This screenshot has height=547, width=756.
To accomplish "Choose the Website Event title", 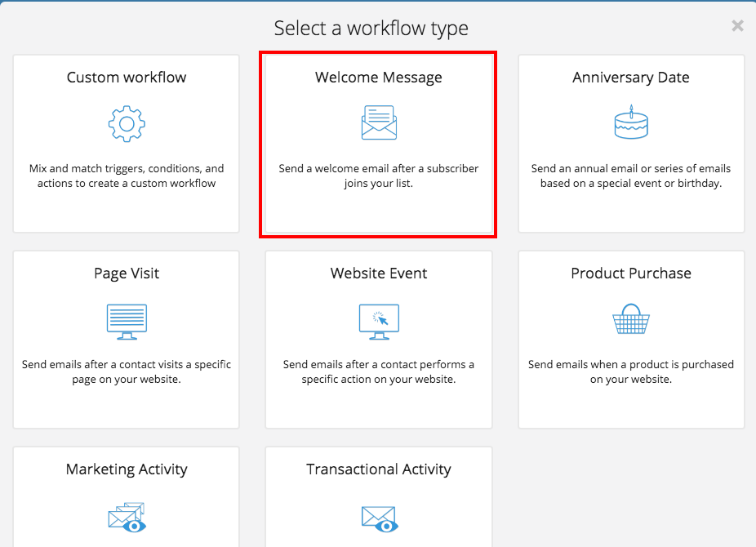I will (x=379, y=273).
